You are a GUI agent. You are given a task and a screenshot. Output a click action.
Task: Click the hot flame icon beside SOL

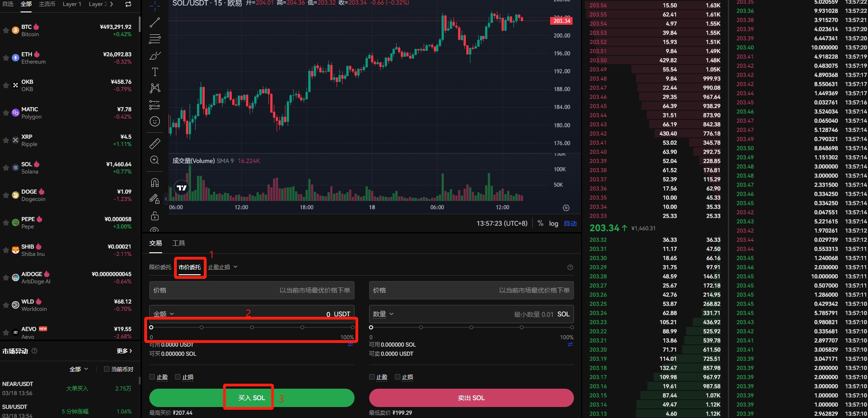[x=37, y=164]
